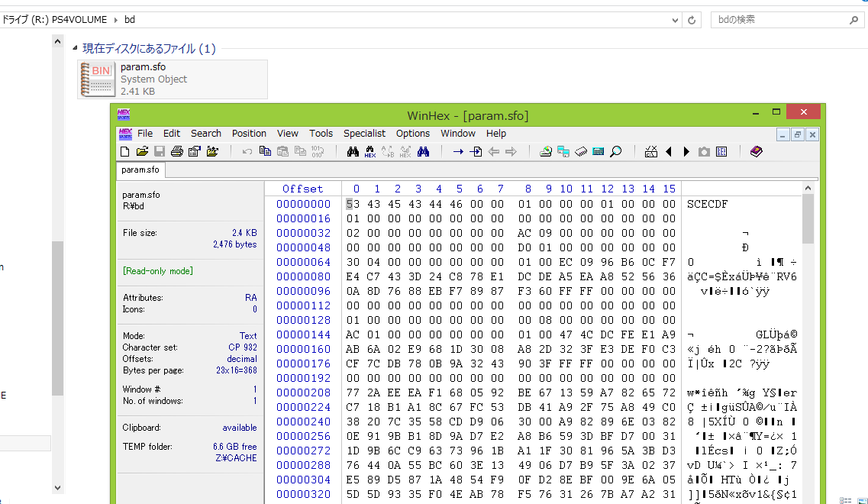Click the Copy block icon
This screenshot has width=868, height=504.
tap(265, 151)
